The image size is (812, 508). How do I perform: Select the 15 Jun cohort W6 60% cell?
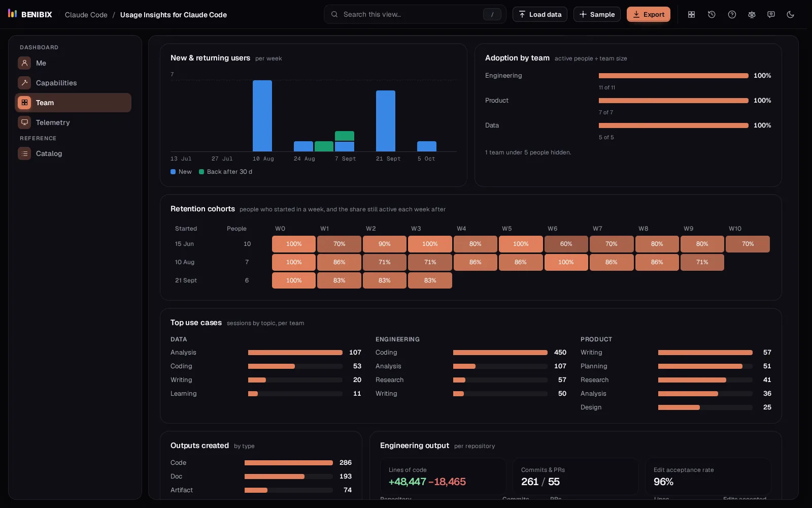point(566,244)
